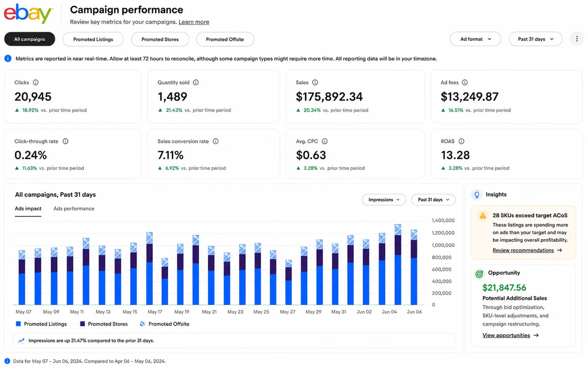The height and width of the screenshot is (368, 588).
Task: Click the info icon beside Quantity sold
Action: point(196,82)
